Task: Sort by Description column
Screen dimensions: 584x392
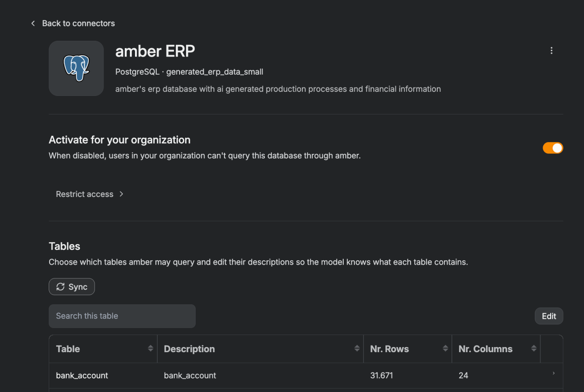Action: [x=357, y=348]
